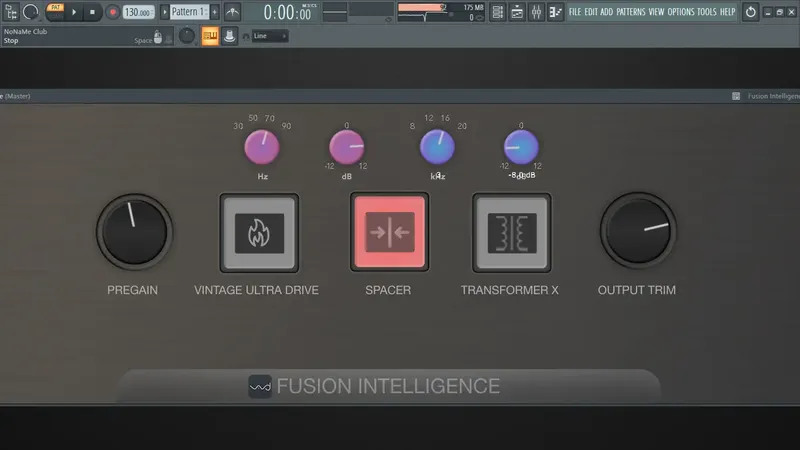Disable the active SPACER button
The image size is (800, 450).
389,232
